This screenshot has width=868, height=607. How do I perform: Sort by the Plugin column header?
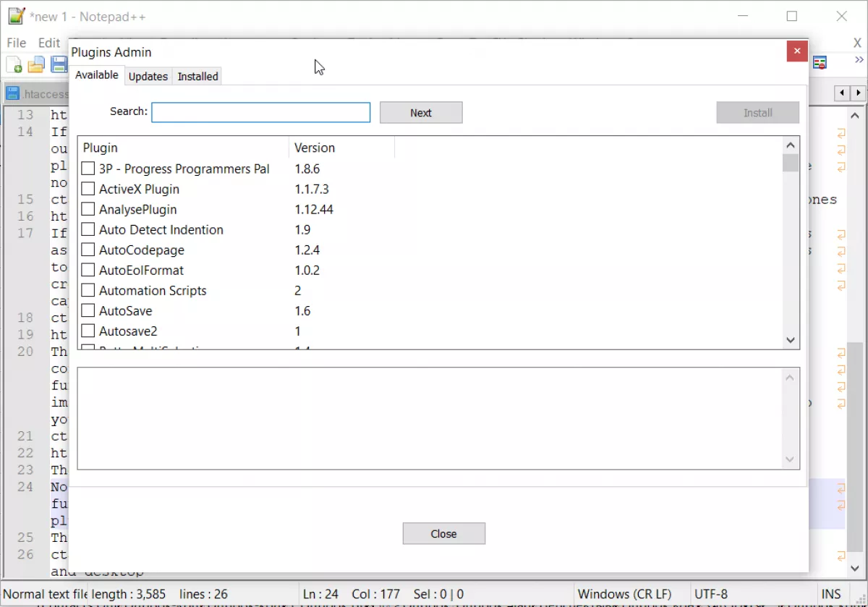(183, 148)
